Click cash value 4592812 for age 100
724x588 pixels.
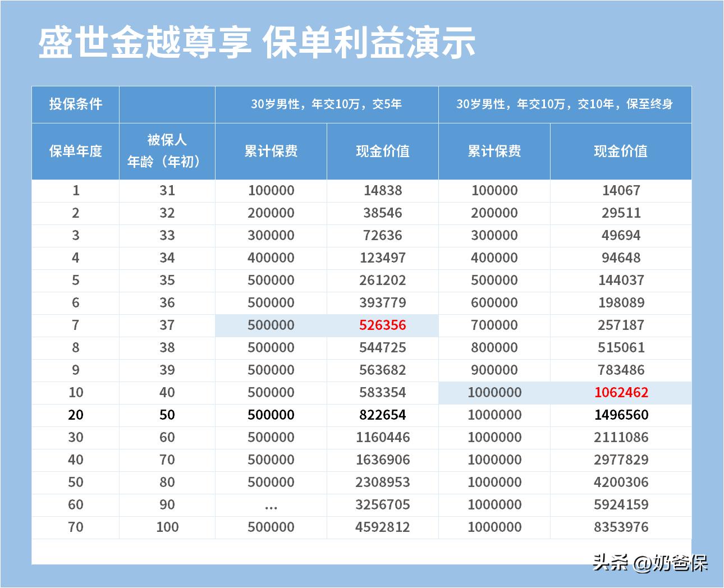click(383, 527)
